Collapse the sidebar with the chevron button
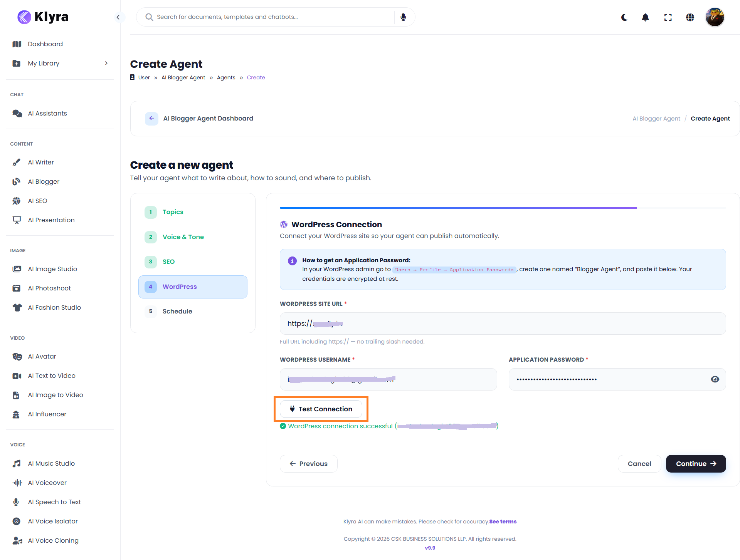 point(118,17)
